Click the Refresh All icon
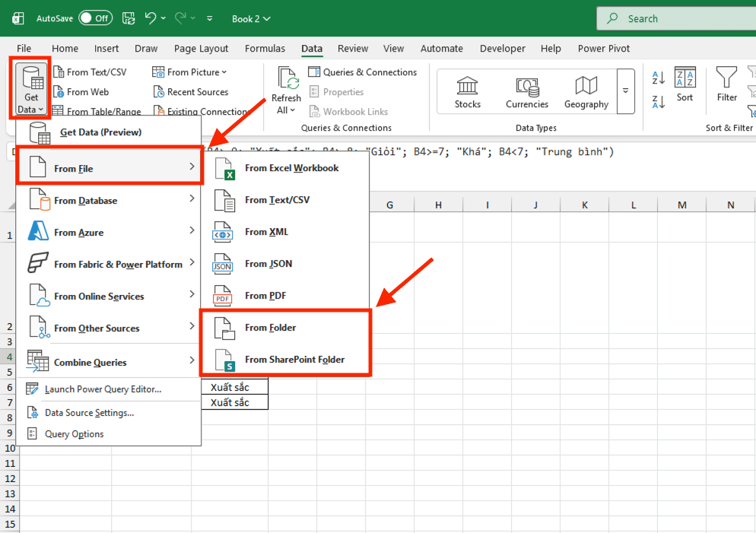This screenshot has height=533, width=756. tap(287, 78)
